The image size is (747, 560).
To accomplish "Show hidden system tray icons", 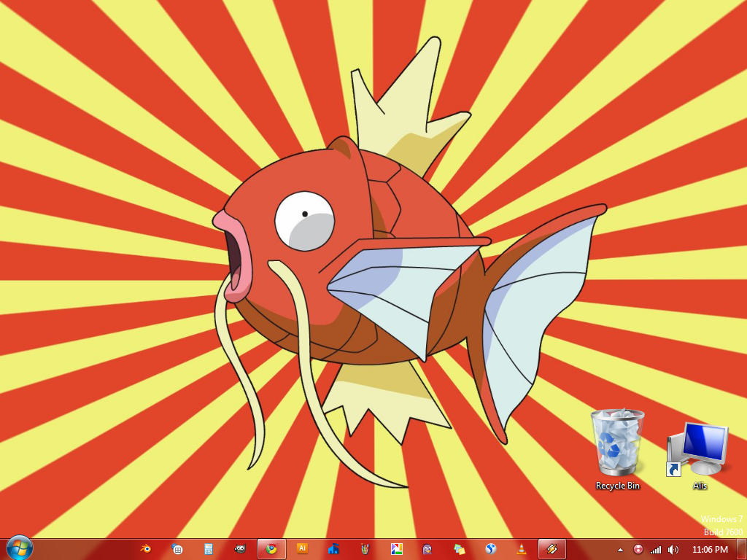I will pos(620,550).
